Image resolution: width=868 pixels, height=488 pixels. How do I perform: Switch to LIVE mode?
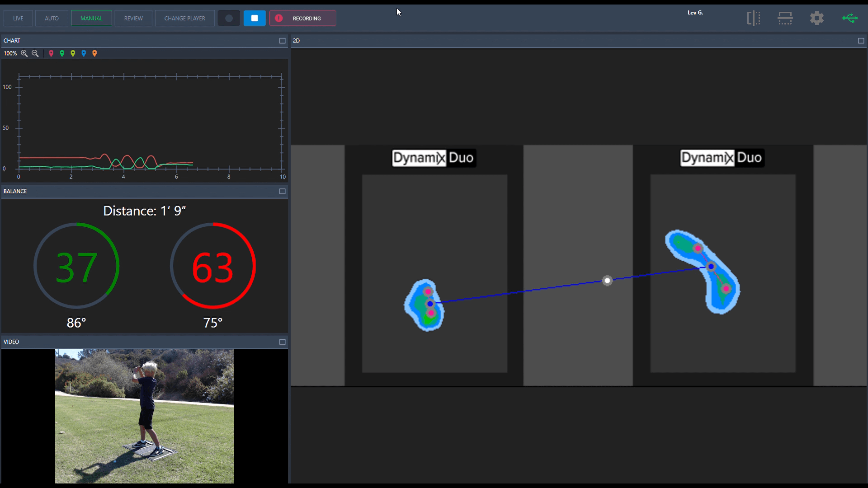[18, 18]
